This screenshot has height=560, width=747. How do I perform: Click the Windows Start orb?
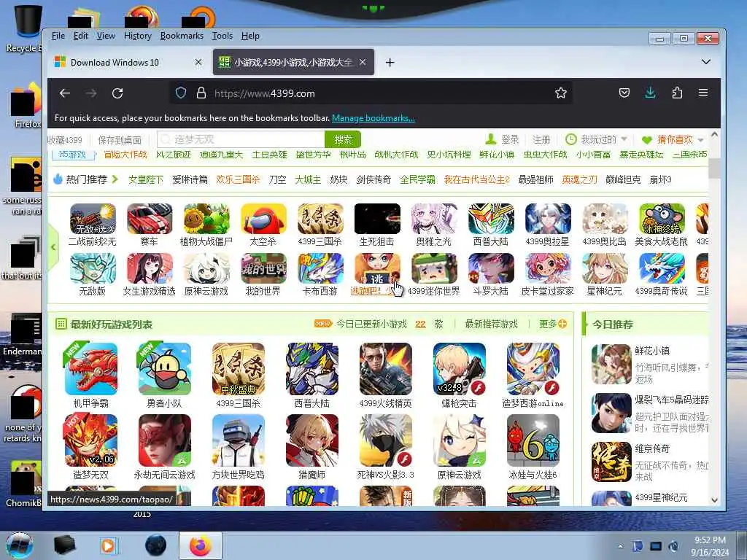coord(20,545)
